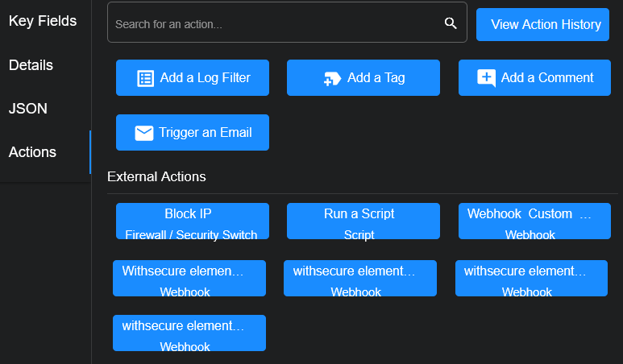Screen dimensions: 623x364
Task: Switch to the Details tab
Action: [31, 65]
